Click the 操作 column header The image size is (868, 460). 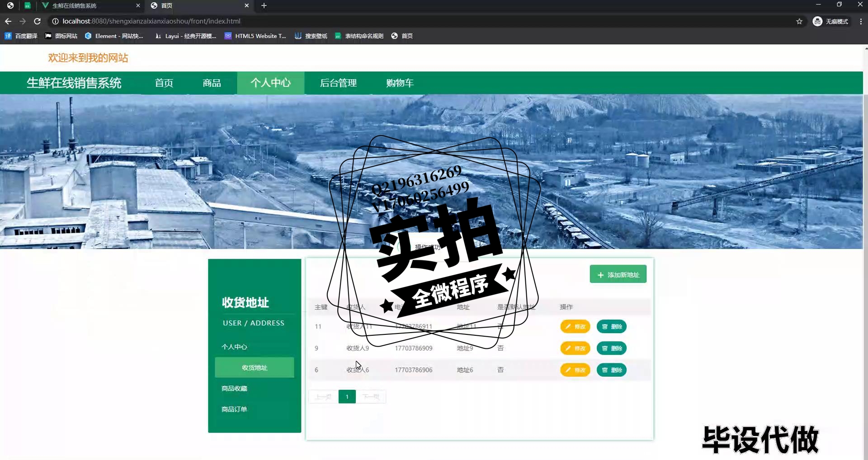click(x=566, y=307)
